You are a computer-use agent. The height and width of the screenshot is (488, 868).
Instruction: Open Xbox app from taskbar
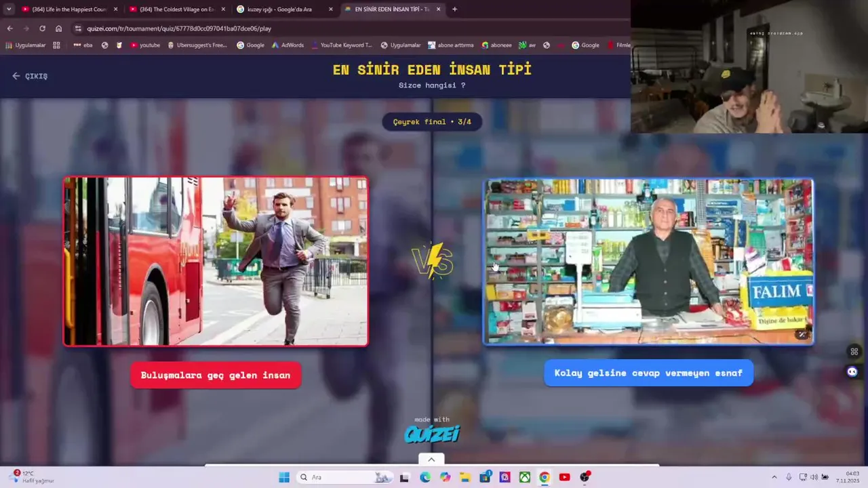point(525,477)
